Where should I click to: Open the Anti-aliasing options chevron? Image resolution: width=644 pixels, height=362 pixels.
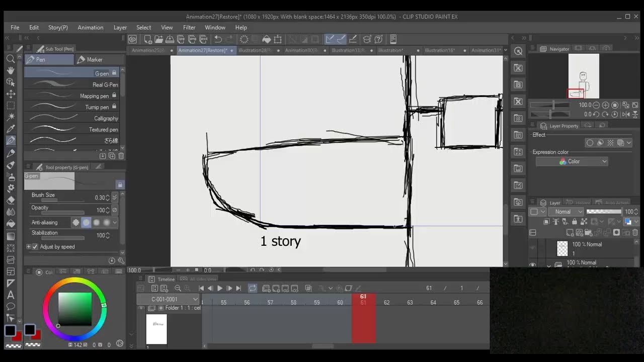(x=115, y=222)
